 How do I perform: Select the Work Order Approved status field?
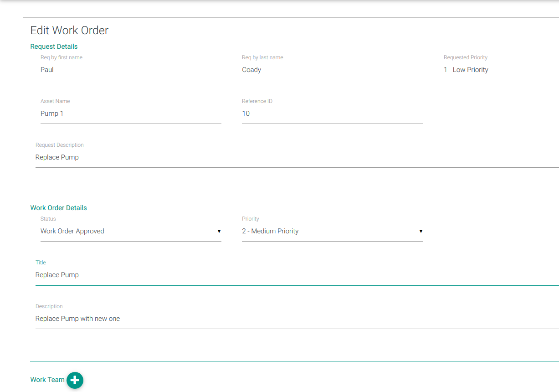click(x=131, y=232)
